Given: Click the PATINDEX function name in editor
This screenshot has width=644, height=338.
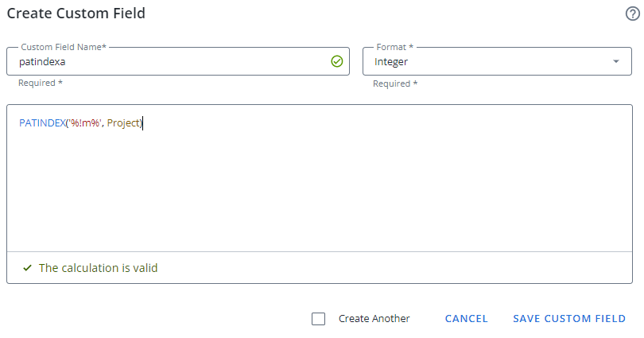Looking at the screenshot, I should tap(42, 122).
